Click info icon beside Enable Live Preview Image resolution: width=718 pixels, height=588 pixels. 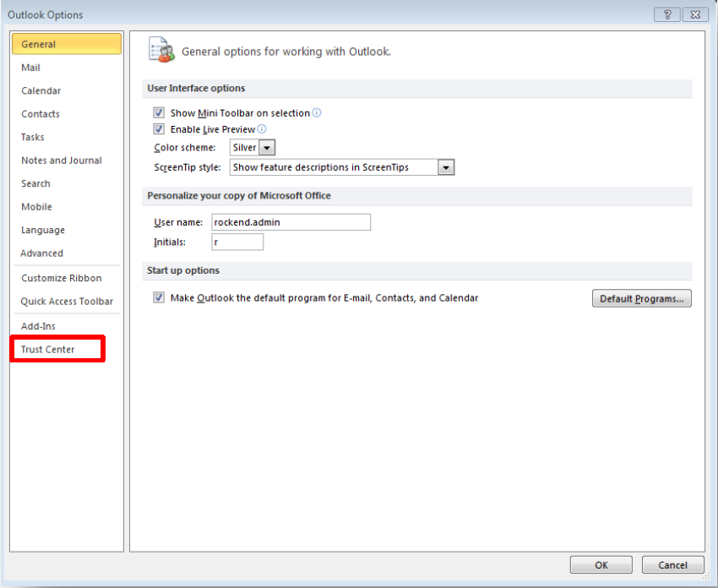262,129
